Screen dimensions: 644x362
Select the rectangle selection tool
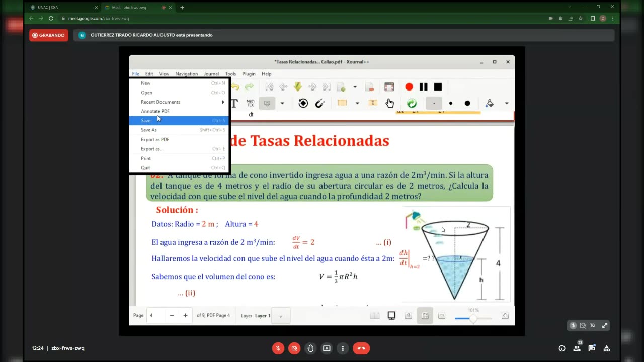pyautogui.click(x=342, y=103)
